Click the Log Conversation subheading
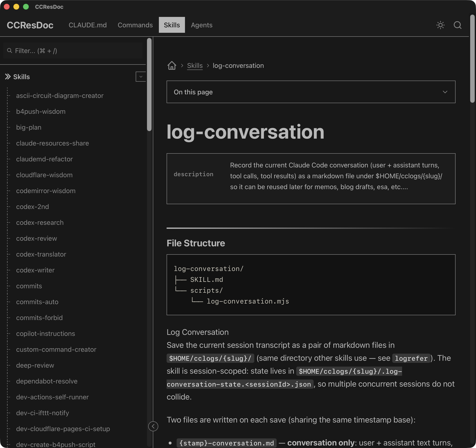This screenshot has height=448, width=476. [x=197, y=332]
